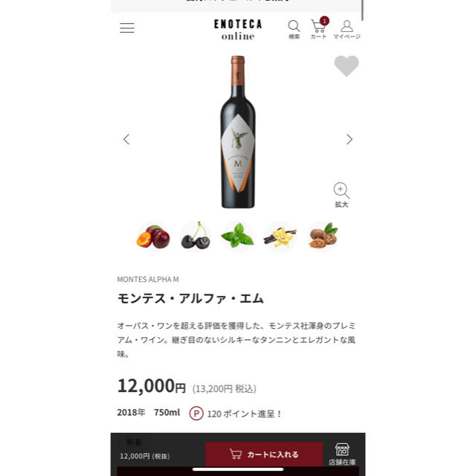Toggle the favorite heart icon
The width and height of the screenshot is (476, 476).
click(x=347, y=65)
